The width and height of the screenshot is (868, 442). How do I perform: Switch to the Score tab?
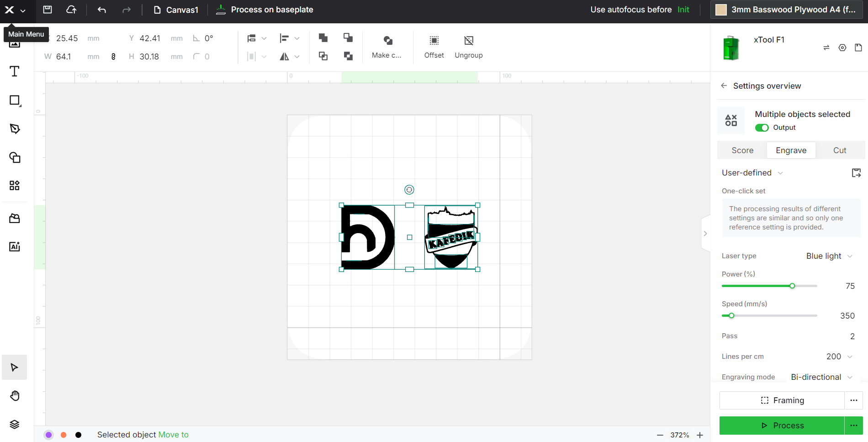point(742,150)
